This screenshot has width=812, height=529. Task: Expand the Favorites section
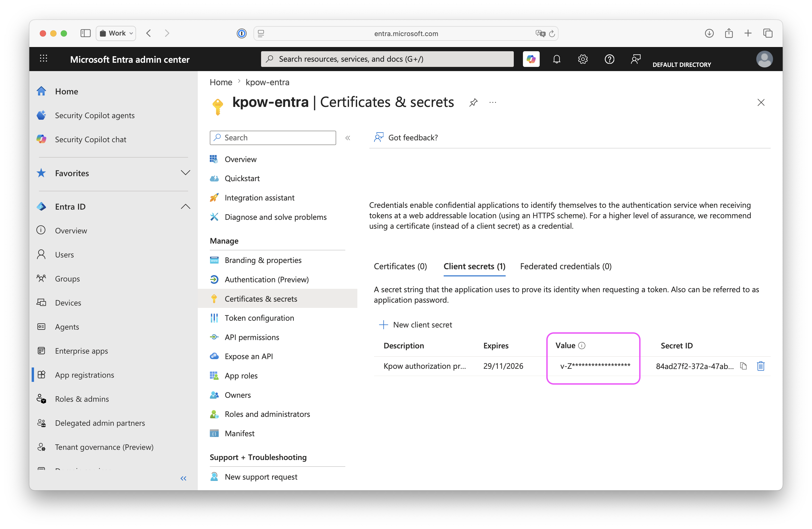tap(185, 173)
